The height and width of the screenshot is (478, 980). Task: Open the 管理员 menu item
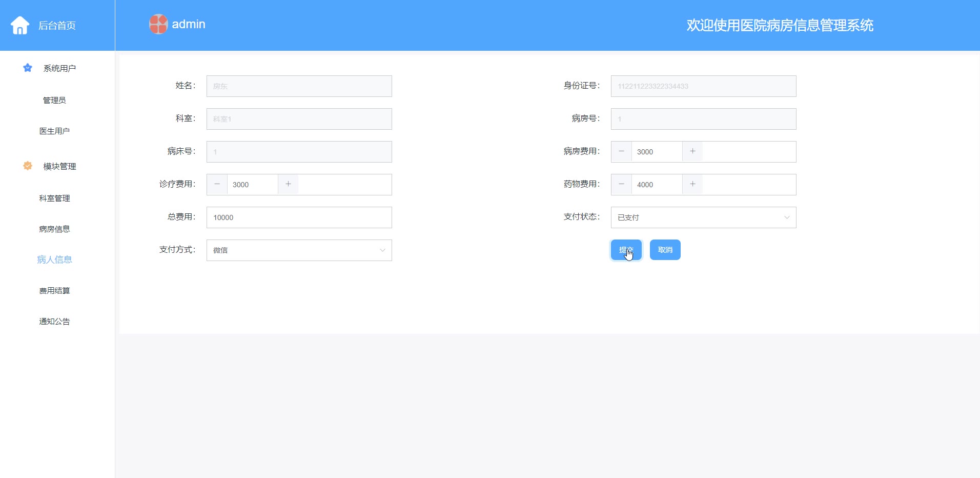click(54, 100)
